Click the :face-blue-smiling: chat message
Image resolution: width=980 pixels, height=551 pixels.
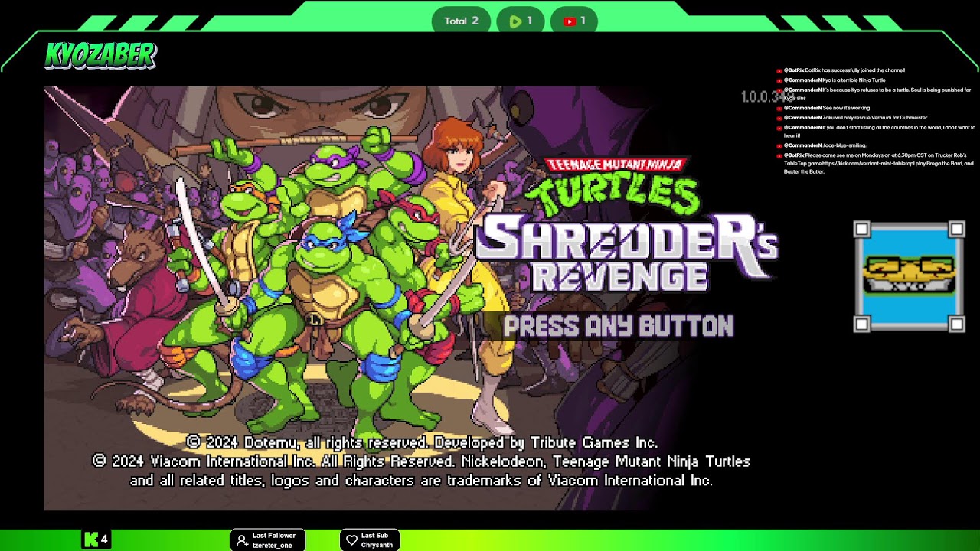[x=844, y=145]
